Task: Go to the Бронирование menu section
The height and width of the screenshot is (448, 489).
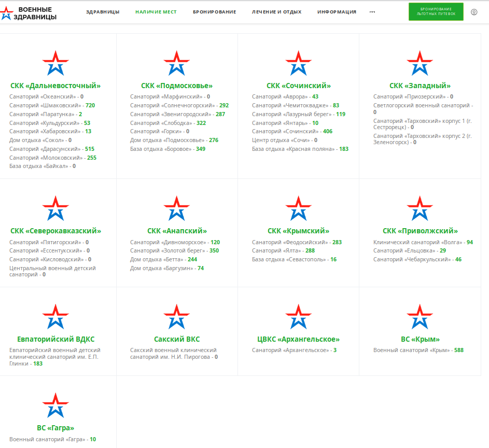Action: (214, 12)
